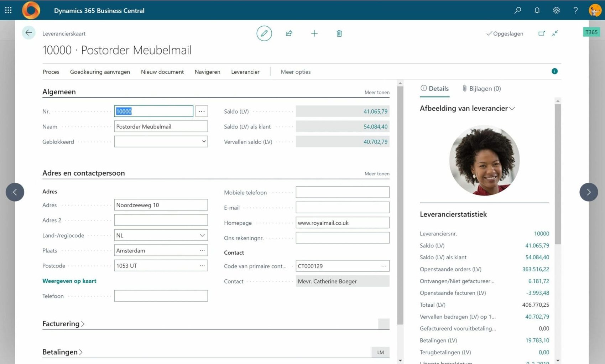Click the share icon
This screenshot has height=364, width=605.
pyautogui.click(x=289, y=33)
